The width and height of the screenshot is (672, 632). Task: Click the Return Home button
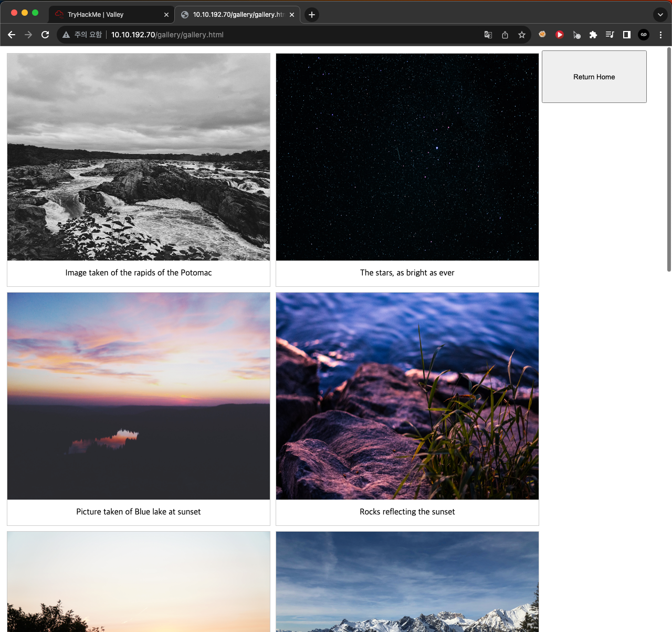pyautogui.click(x=594, y=77)
